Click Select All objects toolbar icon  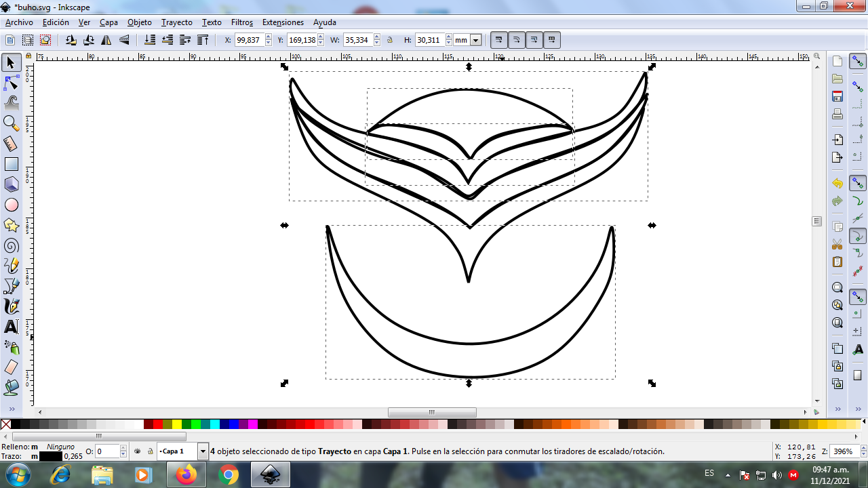click(x=10, y=40)
